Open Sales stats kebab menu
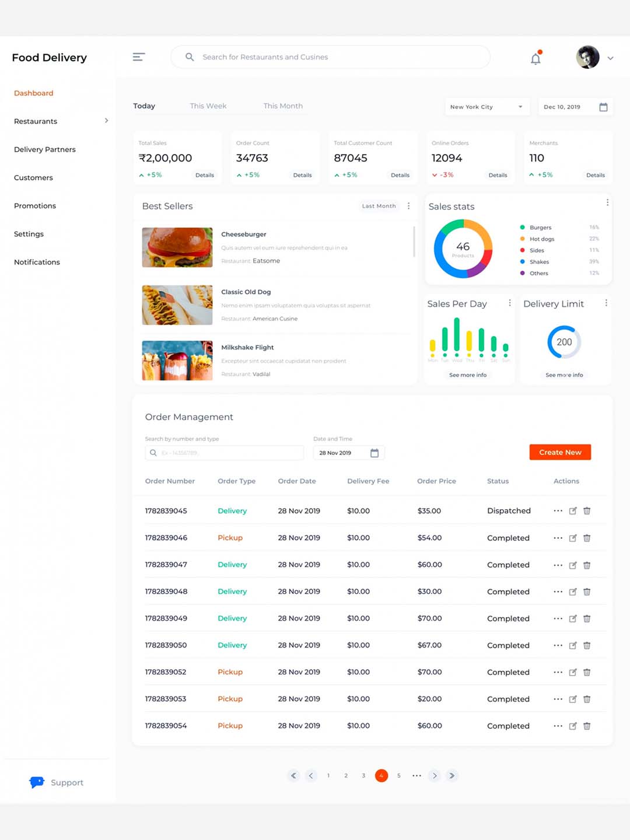 click(607, 202)
